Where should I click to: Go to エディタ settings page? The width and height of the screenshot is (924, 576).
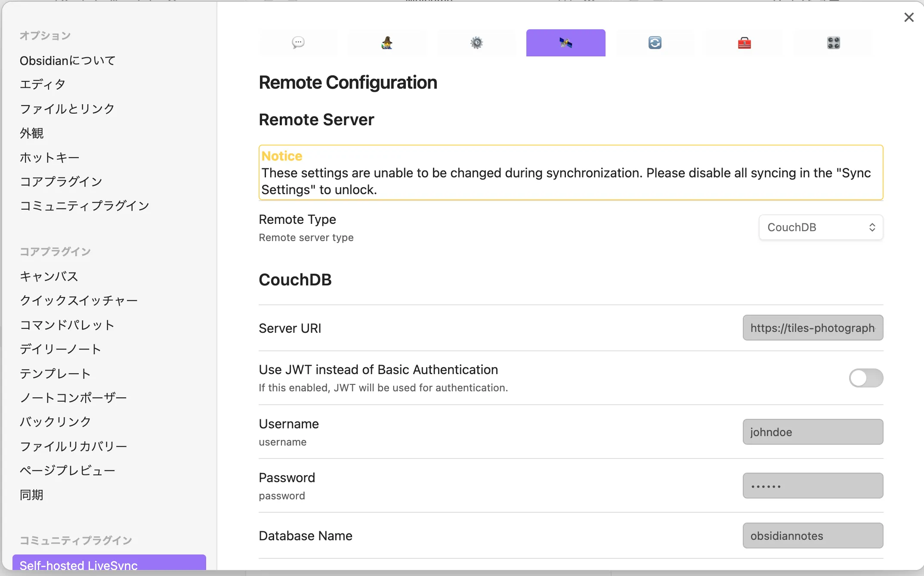tap(43, 84)
